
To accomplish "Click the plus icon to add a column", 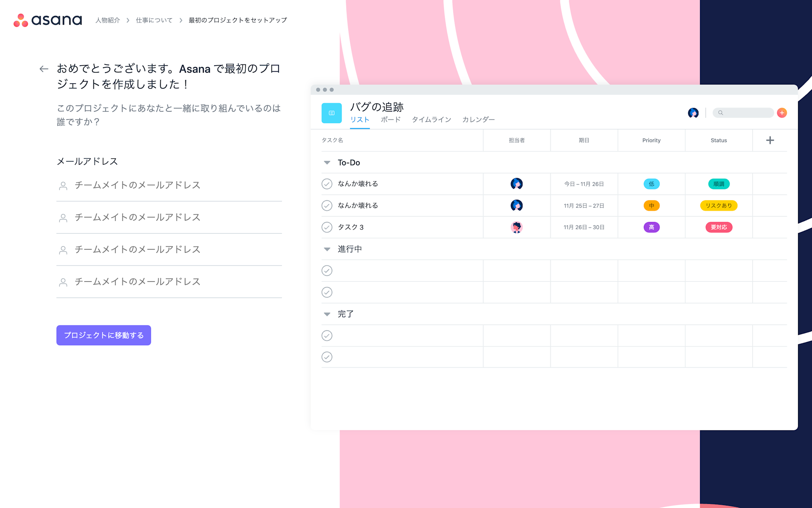I will click(x=770, y=140).
